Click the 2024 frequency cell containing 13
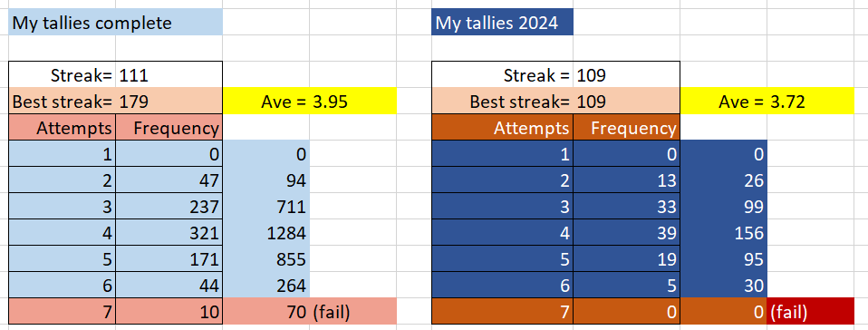 point(626,180)
